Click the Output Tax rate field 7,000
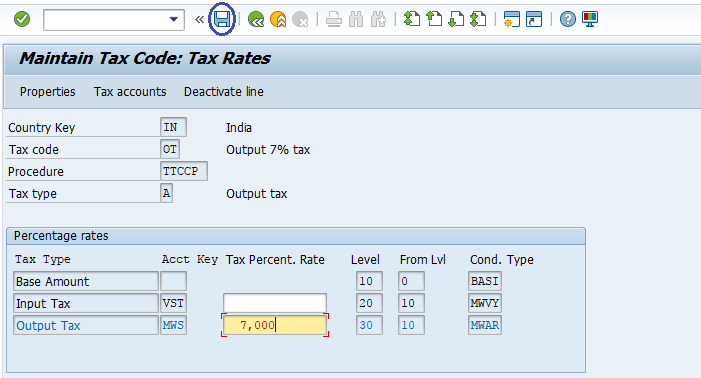 275,325
